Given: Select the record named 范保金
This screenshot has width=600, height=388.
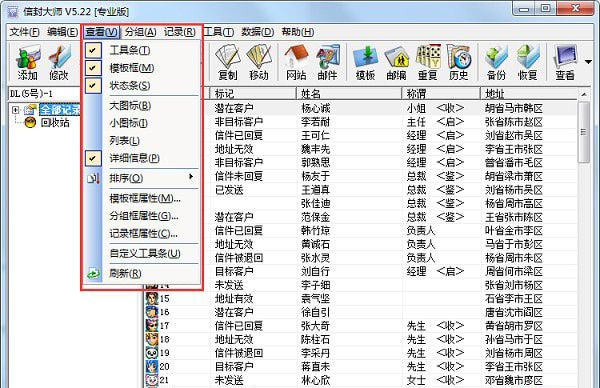Looking at the screenshot, I should coord(316,217).
